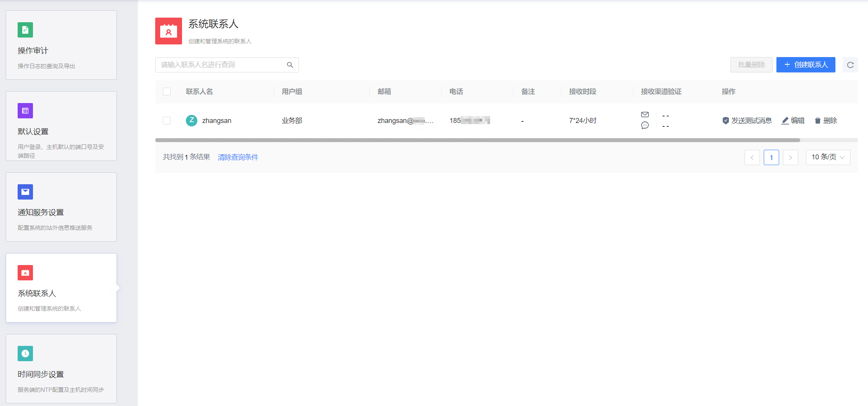Click the 时间同步设置 clock icon
The width and height of the screenshot is (868, 406).
tap(25, 354)
